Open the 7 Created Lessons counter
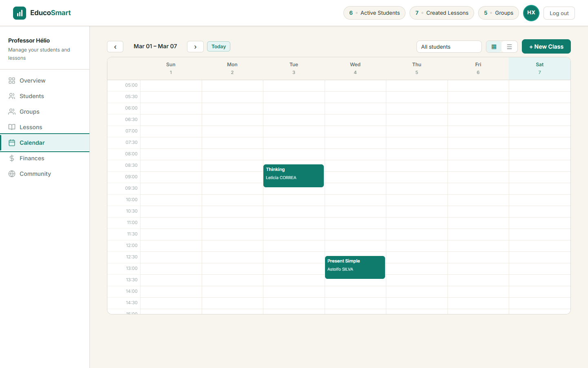 pyautogui.click(x=441, y=13)
